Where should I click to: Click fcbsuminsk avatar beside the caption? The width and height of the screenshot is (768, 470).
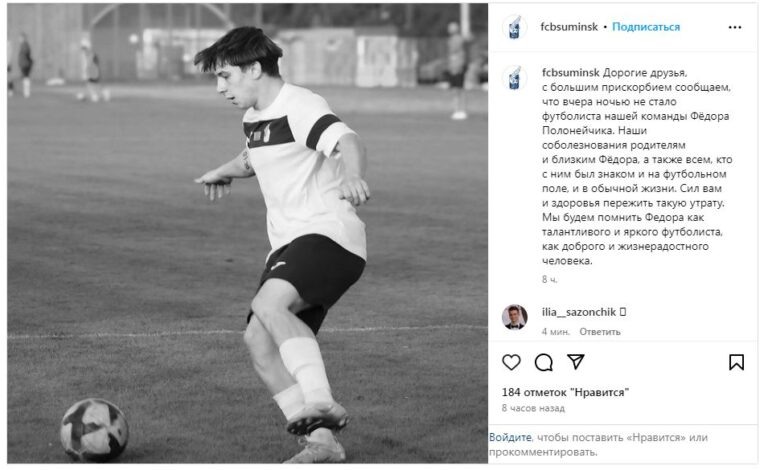514,79
